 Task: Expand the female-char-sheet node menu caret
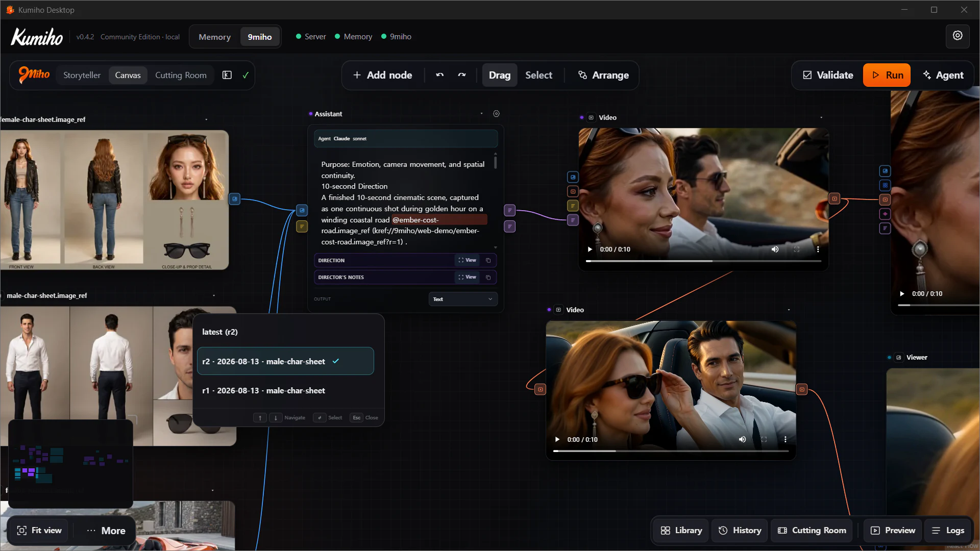206,120
